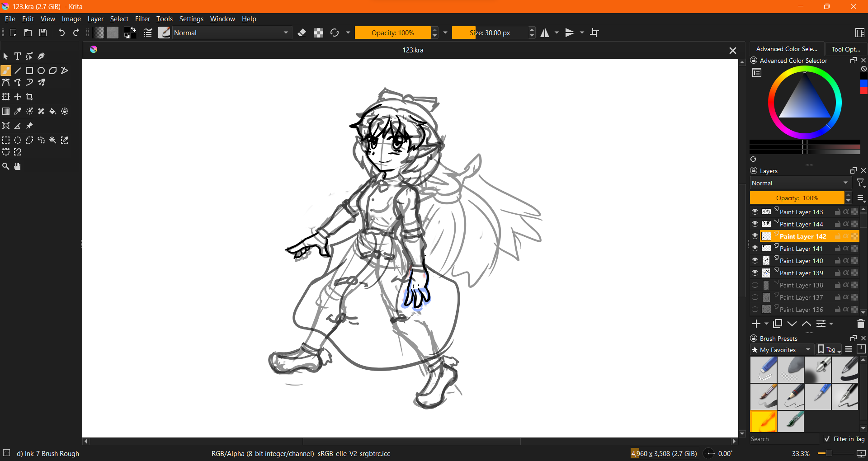
Task: Close the 123.kra document tab
Action: tap(733, 51)
